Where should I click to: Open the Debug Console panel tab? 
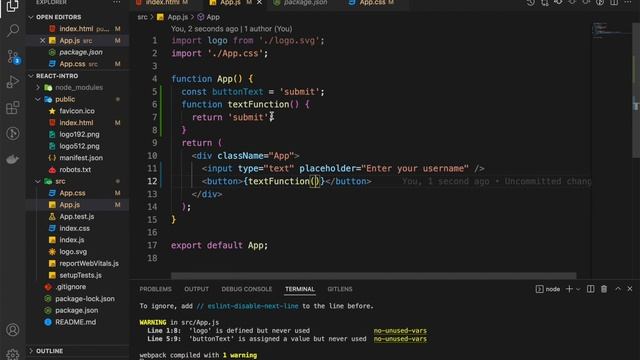[247, 289]
